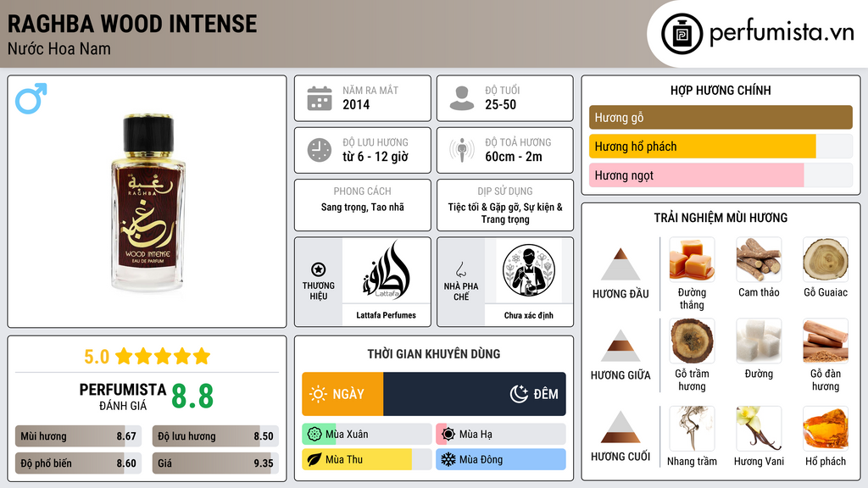Click the Độ lưu hương 8.50 rating bar
The height and width of the screenshot is (488, 868).
coord(215,436)
